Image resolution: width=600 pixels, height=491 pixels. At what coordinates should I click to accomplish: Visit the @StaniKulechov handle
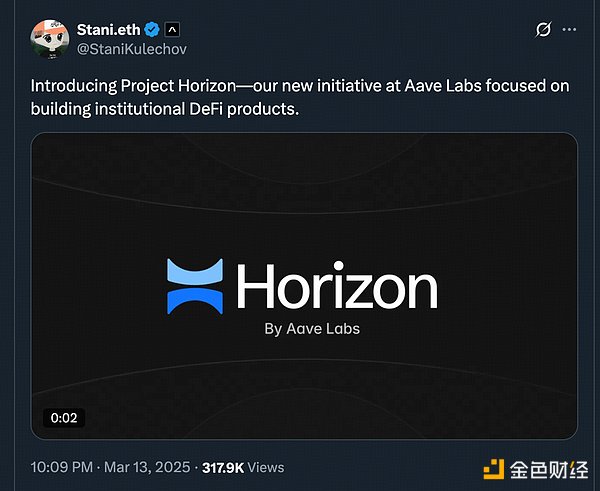[131, 48]
